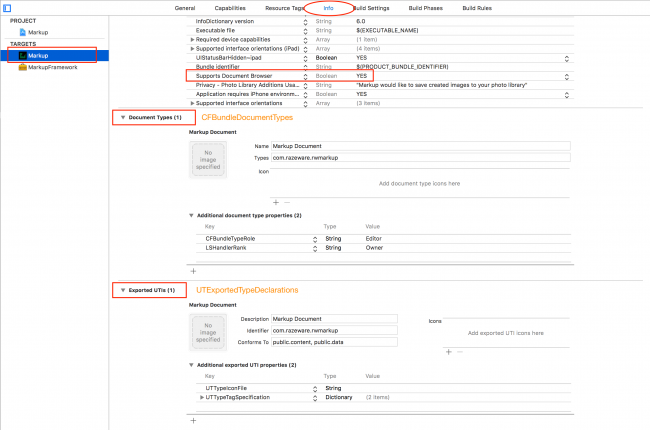Viewport: 650px width, 430px height.
Task: Change LSHandlerRank key type dropdown
Action: point(316,248)
